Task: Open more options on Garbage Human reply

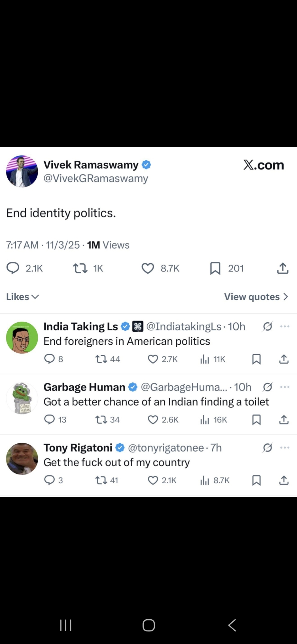Action: click(285, 387)
